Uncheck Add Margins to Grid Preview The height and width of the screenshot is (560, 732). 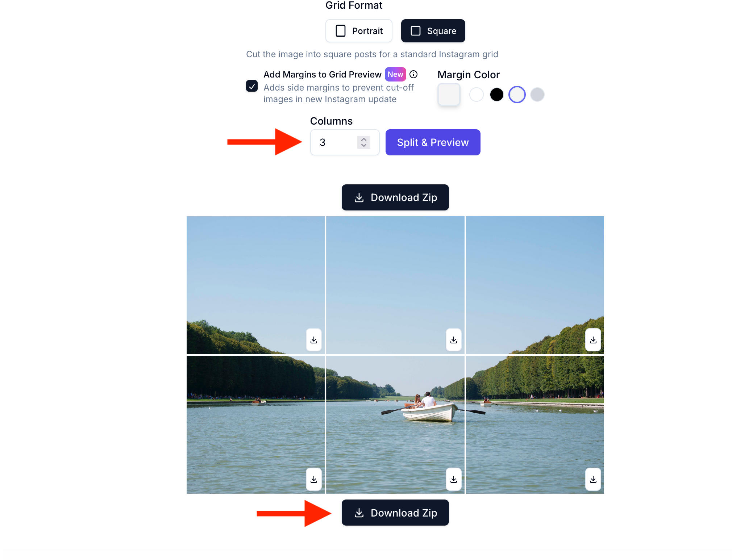tap(252, 86)
